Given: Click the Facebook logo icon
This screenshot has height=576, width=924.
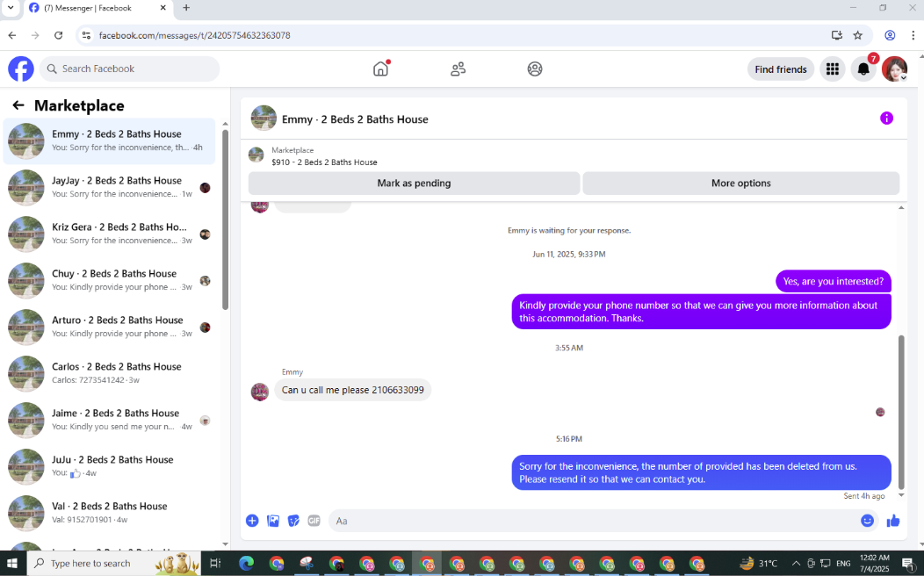Looking at the screenshot, I should click(20, 68).
